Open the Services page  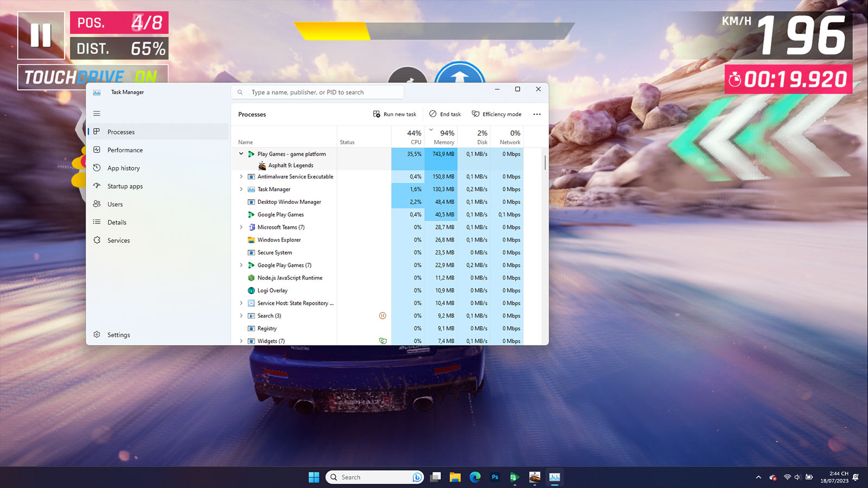tap(158, 240)
